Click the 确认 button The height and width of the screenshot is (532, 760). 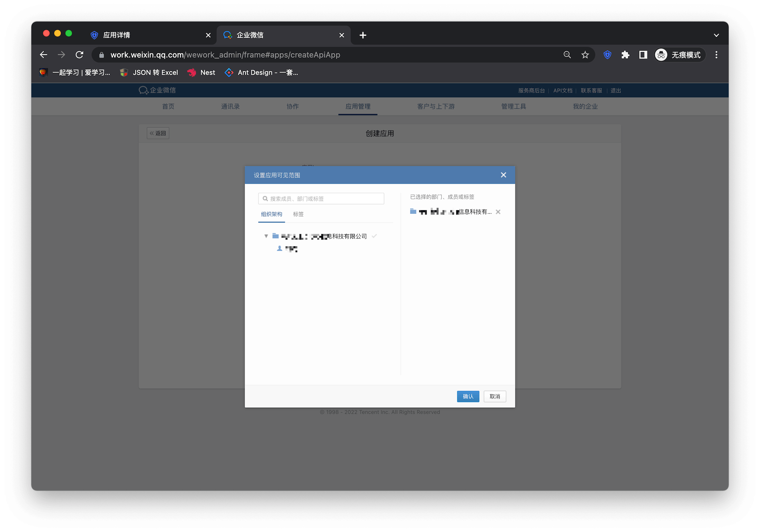(x=468, y=396)
